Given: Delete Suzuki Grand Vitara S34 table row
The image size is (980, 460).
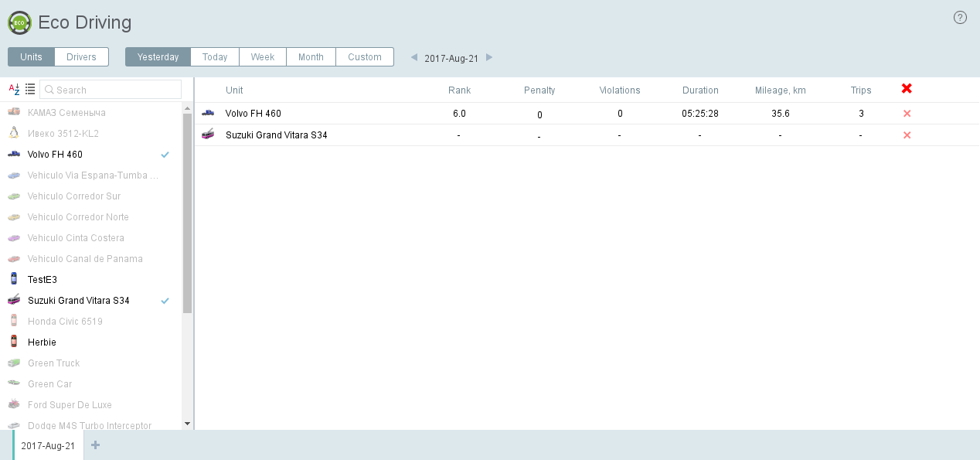Looking at the screenshot, I should pos(907,135).
